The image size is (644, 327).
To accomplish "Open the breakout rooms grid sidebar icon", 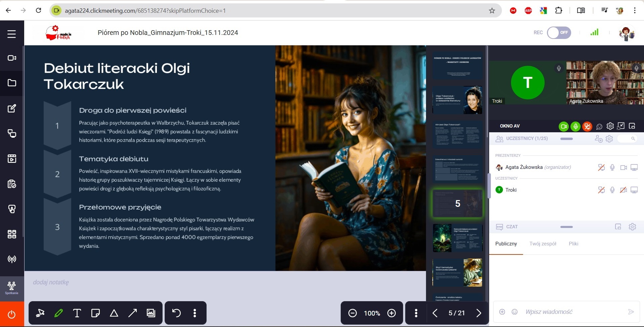I will point(12,234).
